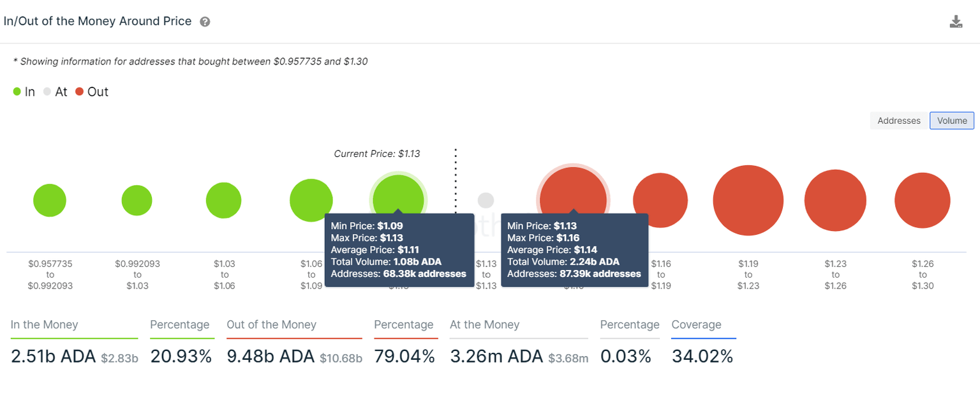Toggle the green In legend item
Image resolution: width=980 pixels, height=395 pixels.
click(x=24, y=92)
